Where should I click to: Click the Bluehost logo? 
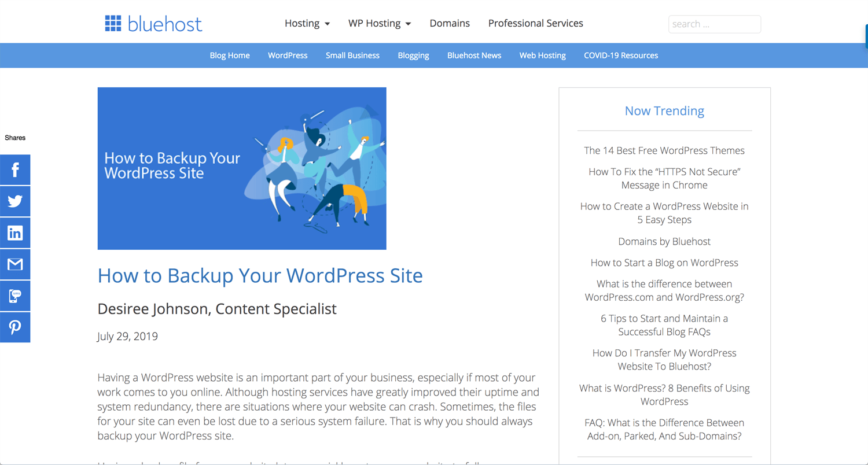[x=153, y=24]
